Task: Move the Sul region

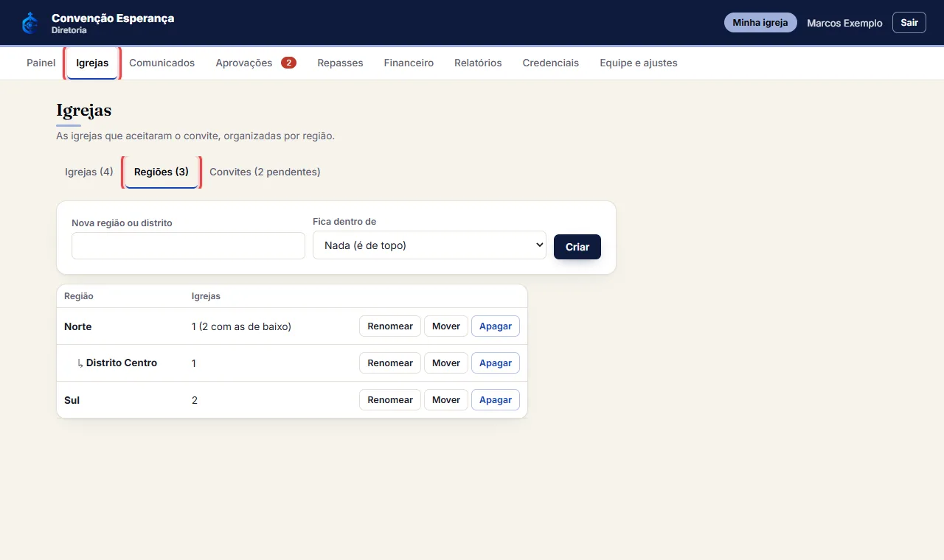Action: coord(446,399)
